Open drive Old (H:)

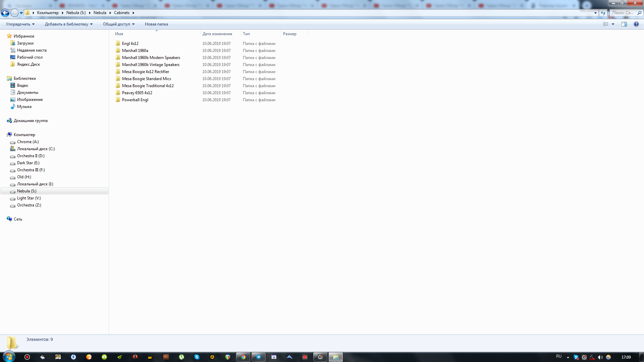coord(24,177)
